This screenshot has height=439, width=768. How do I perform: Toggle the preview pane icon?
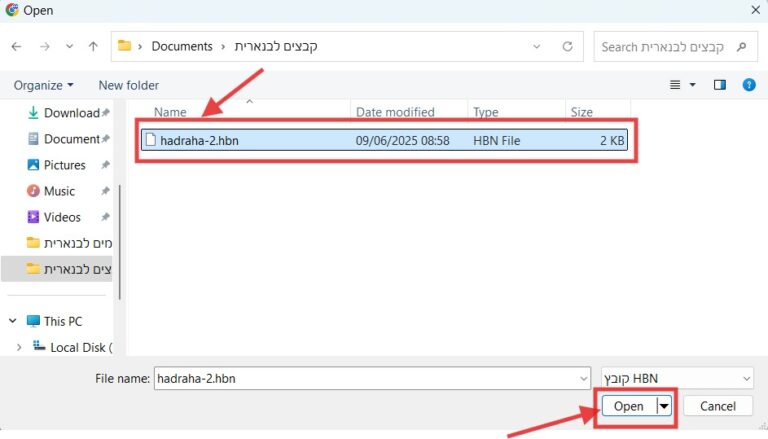tap(719, 85)
